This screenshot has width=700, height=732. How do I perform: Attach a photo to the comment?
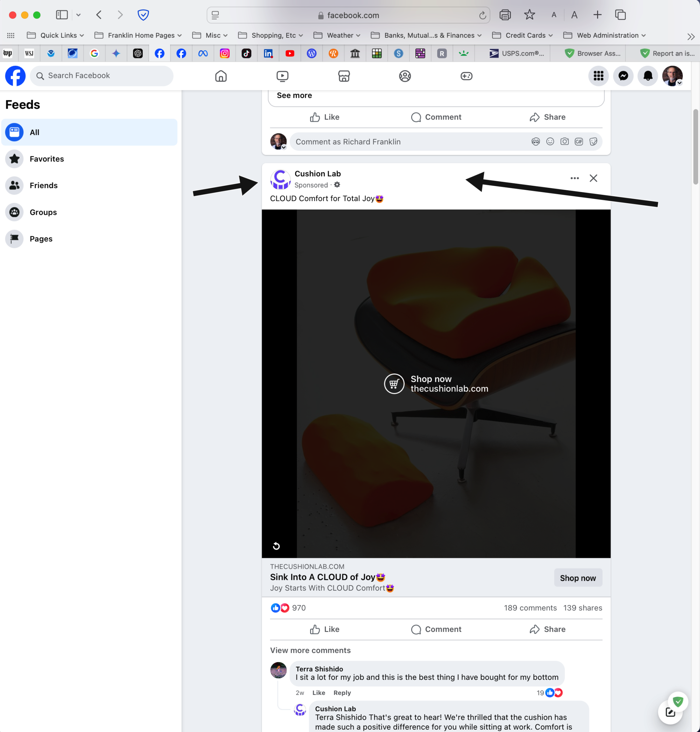point(565,142)
